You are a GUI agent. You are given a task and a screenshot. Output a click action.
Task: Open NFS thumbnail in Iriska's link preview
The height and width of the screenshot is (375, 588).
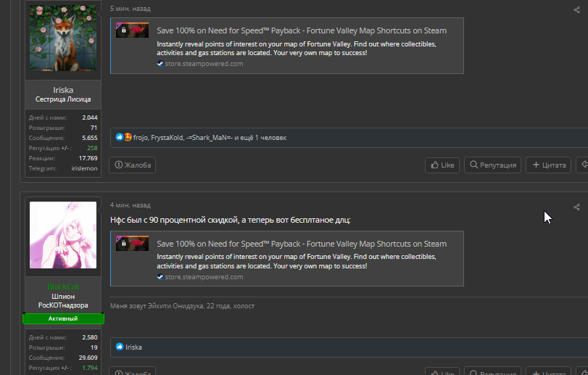pos(132,30)
